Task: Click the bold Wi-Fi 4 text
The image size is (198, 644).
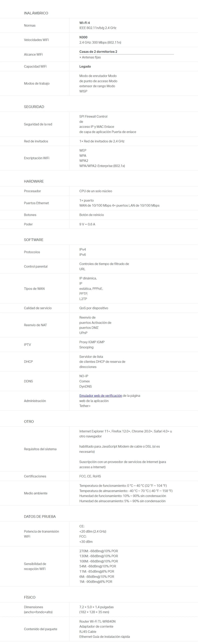Action: click(x=84, y=23)
